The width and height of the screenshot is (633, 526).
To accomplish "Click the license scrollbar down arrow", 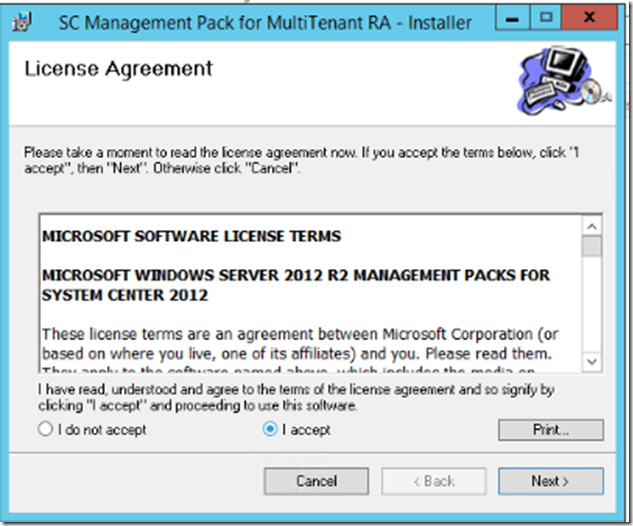I will [591, 361].
